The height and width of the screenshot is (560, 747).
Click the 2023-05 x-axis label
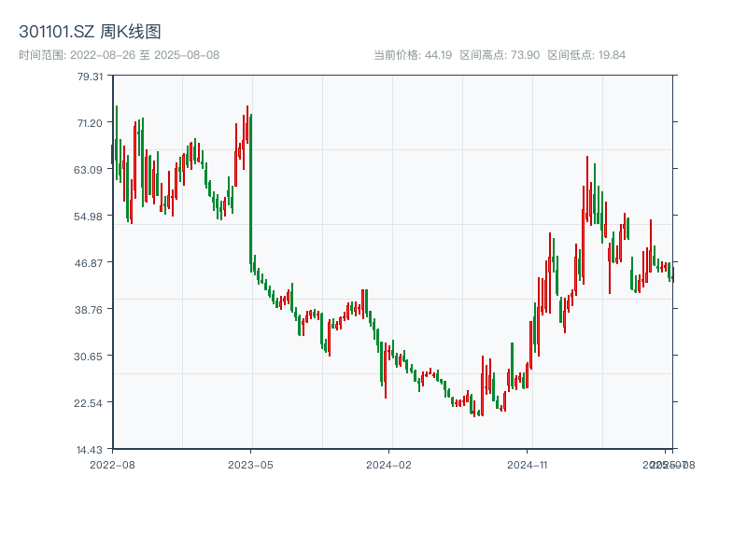pyautogui.click(x=251, y=464)
